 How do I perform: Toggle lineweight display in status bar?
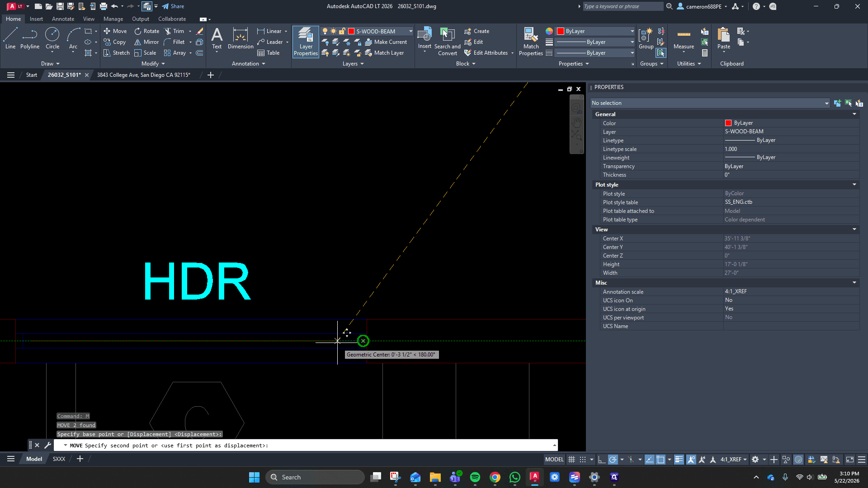click(679, 460)
